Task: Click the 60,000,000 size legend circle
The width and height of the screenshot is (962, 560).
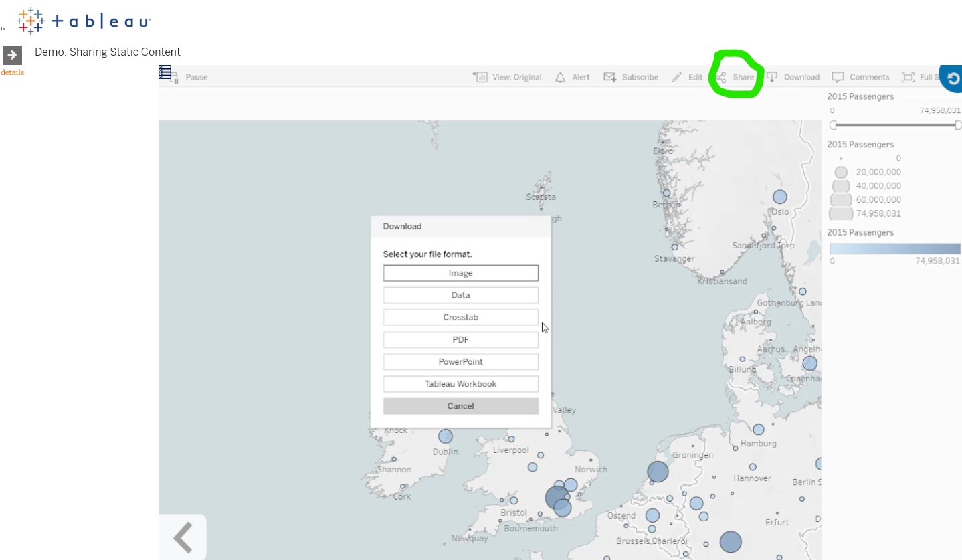Action: tap(841, 199)
